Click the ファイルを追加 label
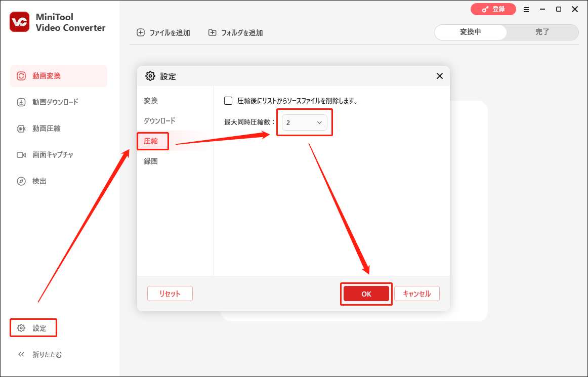Viewport: 588px width, 377px height. pos(170,33)
